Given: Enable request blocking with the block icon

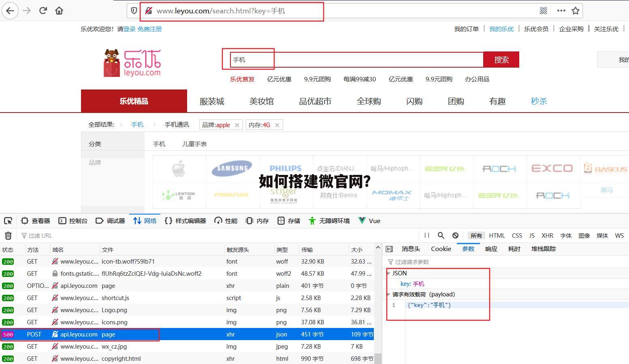Looking at the screenshot, I should pos(455,235).
